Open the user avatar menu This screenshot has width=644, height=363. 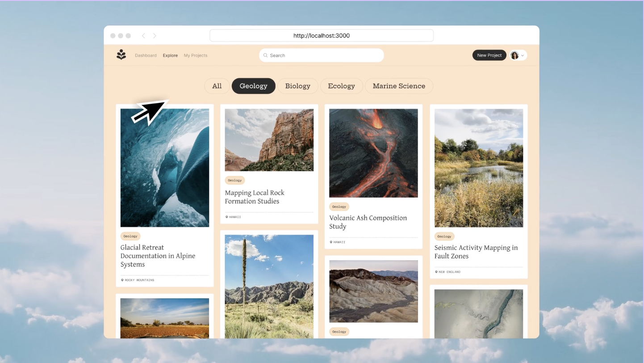[x=514, y=55]
